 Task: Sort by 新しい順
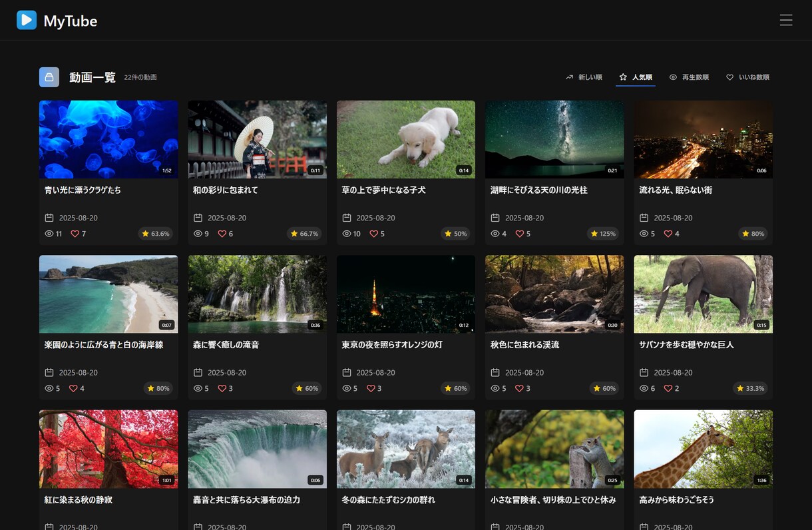pyautogui.click(x=584, y=77)
